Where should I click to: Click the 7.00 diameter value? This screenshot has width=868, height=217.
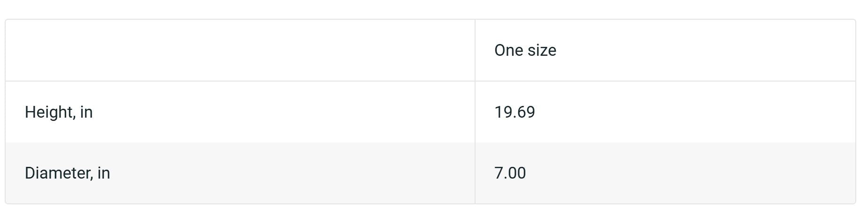[510, 173]
